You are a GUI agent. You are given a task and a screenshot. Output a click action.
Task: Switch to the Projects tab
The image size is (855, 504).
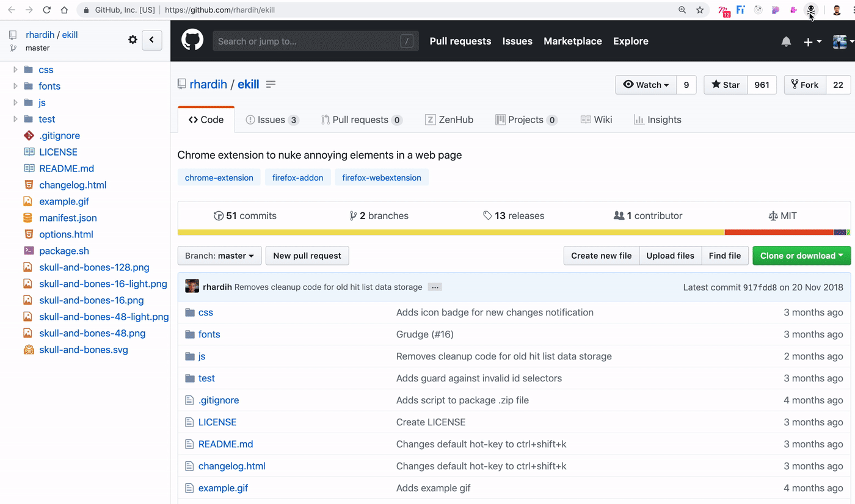tap(526, 120)
